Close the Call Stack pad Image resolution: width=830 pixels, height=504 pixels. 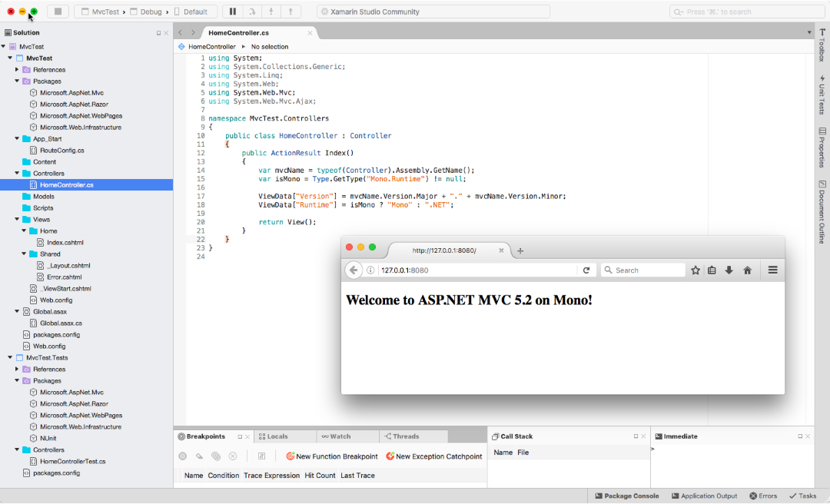[643, 436]
